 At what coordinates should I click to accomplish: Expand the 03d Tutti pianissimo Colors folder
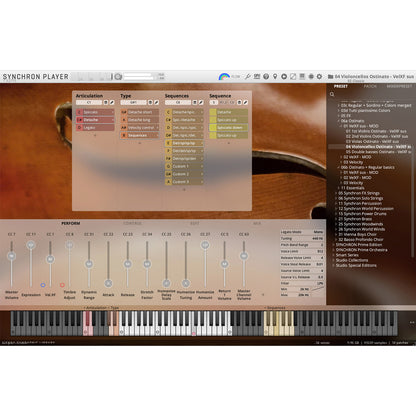point(338,111)
